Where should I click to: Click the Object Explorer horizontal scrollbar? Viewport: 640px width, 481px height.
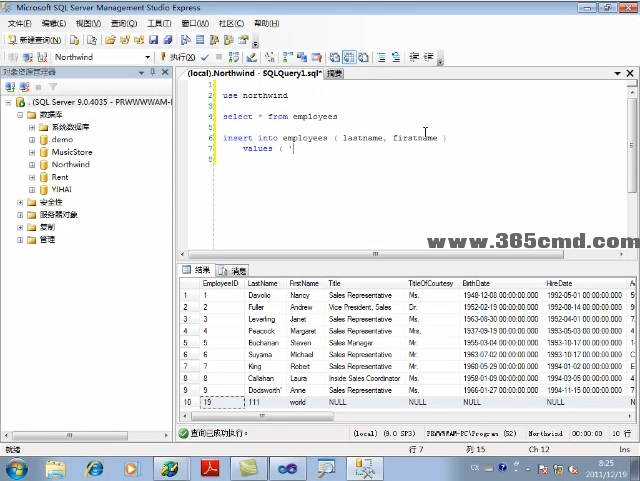(70, 436)
